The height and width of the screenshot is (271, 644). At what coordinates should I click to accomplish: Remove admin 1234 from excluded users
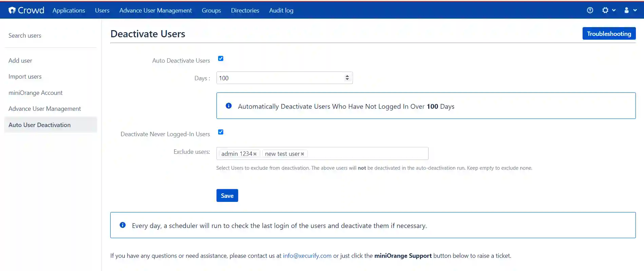(255, 154)
